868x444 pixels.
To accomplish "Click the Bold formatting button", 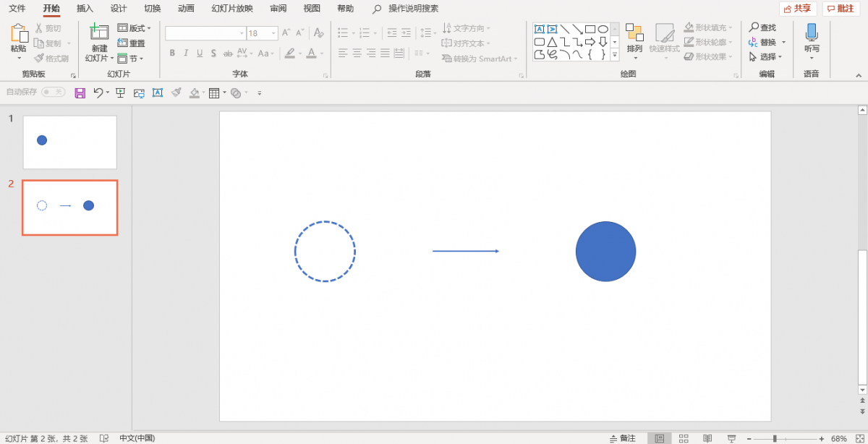I will point(172,53).
